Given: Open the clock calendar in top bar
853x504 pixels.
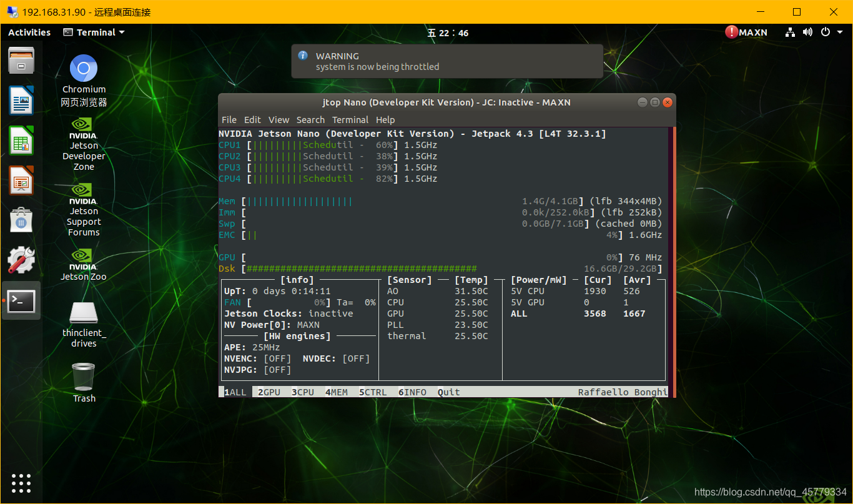Looking at the screenshot, I should pyautogui.click(x=448, y=32).
